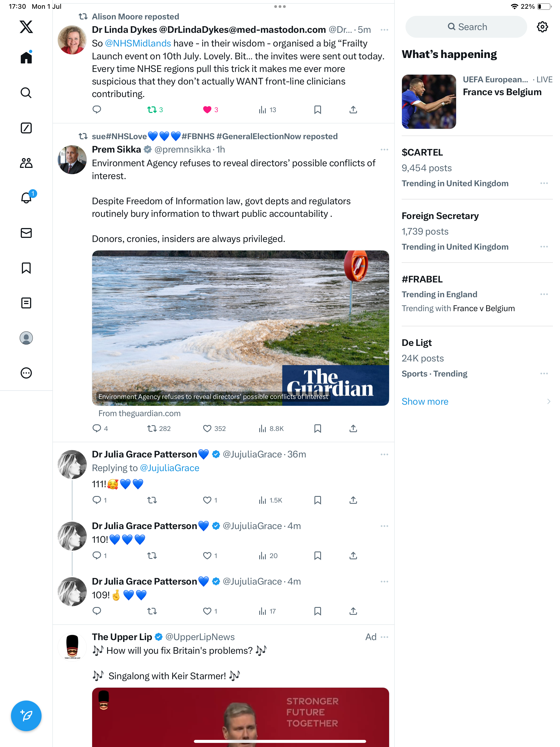Open the Grok slash icon in sidebar
The width and height of the screenshot is (560, 747).
point(26,128)
